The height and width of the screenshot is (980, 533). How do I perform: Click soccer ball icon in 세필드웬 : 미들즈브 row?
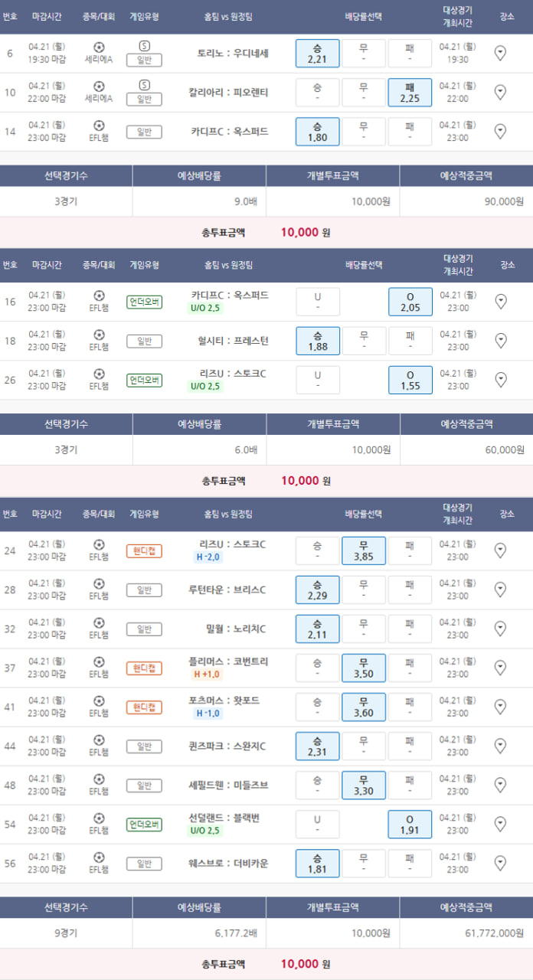click(99, 779)
